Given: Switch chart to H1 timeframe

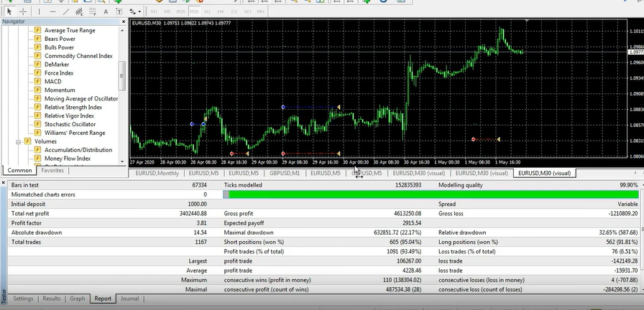Looking at the screenshot, I should click(x=207, y=11).
